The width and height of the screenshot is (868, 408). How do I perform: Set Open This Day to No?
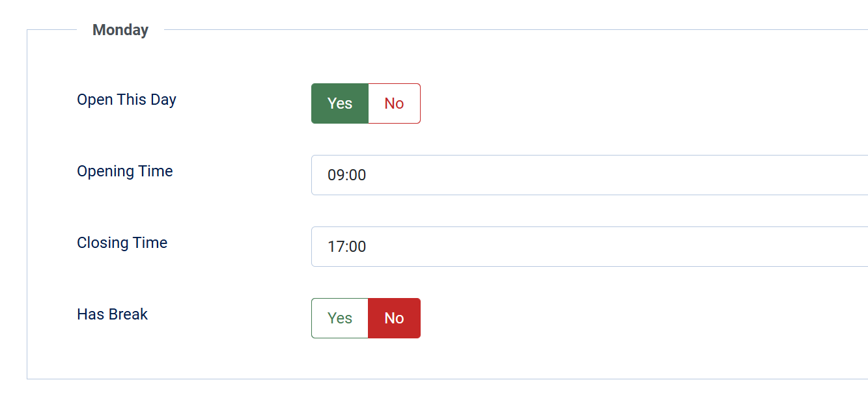394,103
